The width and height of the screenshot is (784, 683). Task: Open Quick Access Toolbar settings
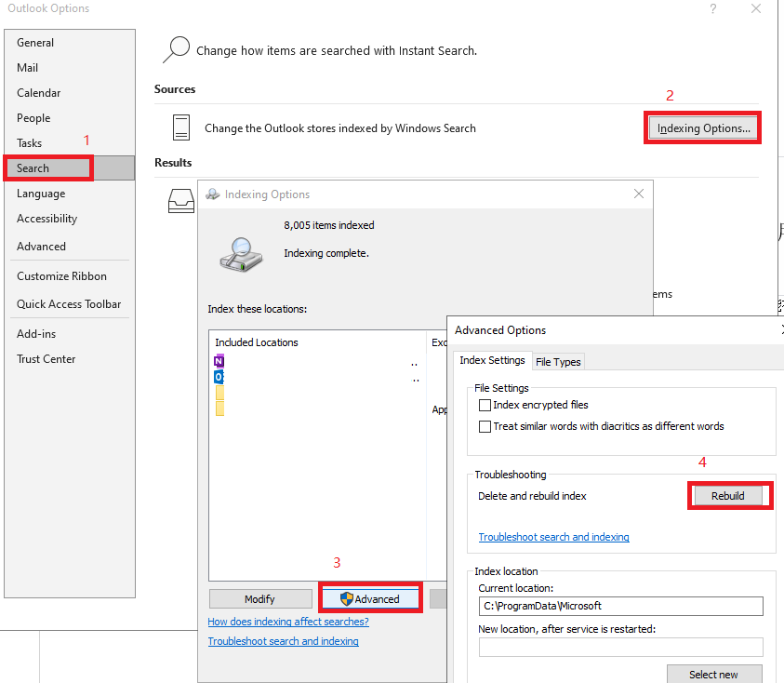point(70,303)
